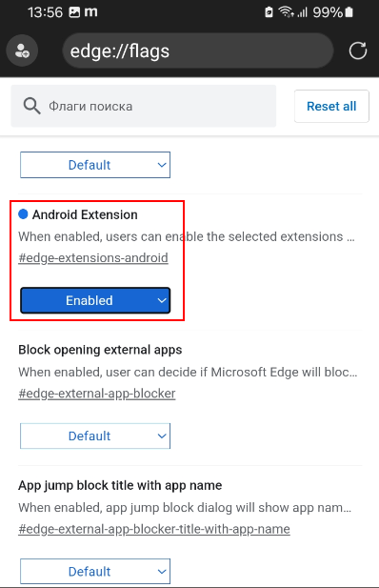Open Block opening external apps dropdown
379x588 pixels.
pos(95,436)
